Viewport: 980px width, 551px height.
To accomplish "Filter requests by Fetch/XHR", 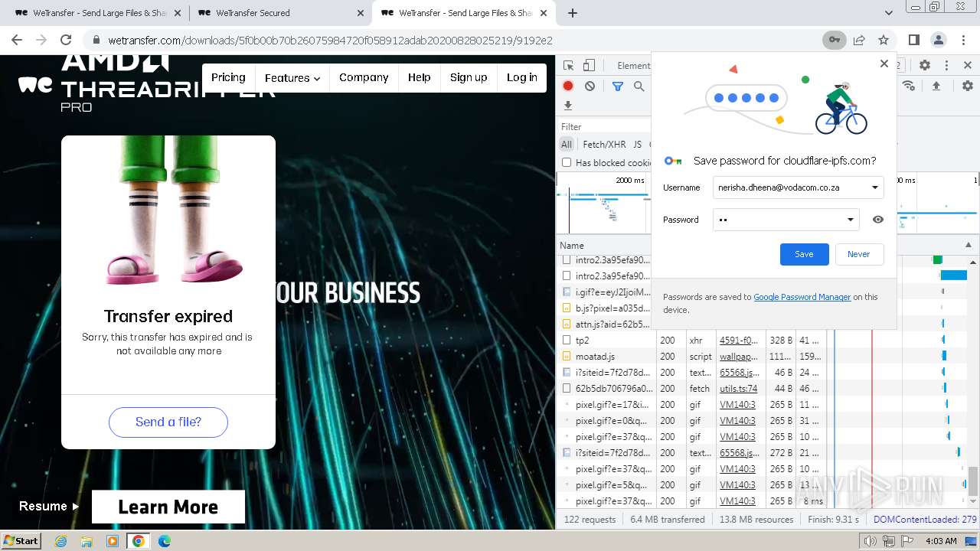I will coord(604,144).
